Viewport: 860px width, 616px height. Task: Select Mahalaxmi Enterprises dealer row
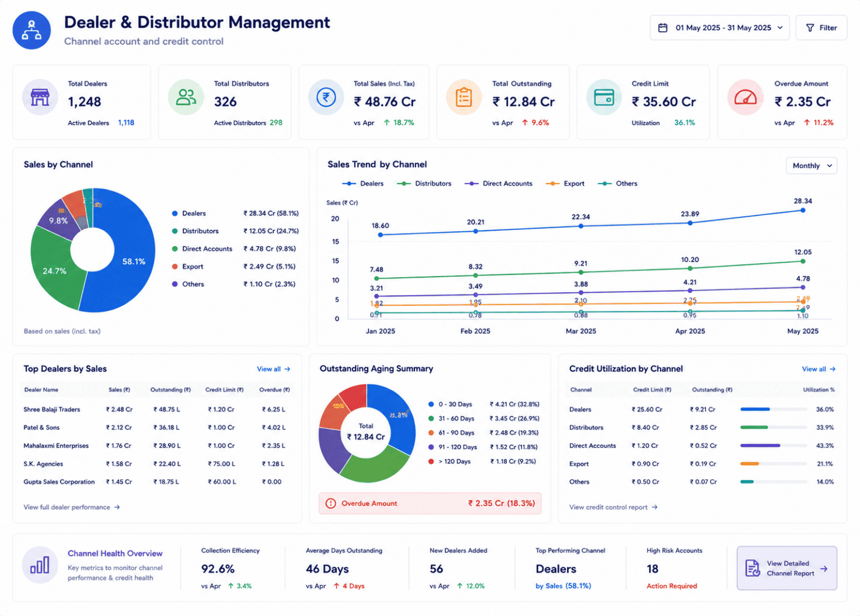pos(157,446)
